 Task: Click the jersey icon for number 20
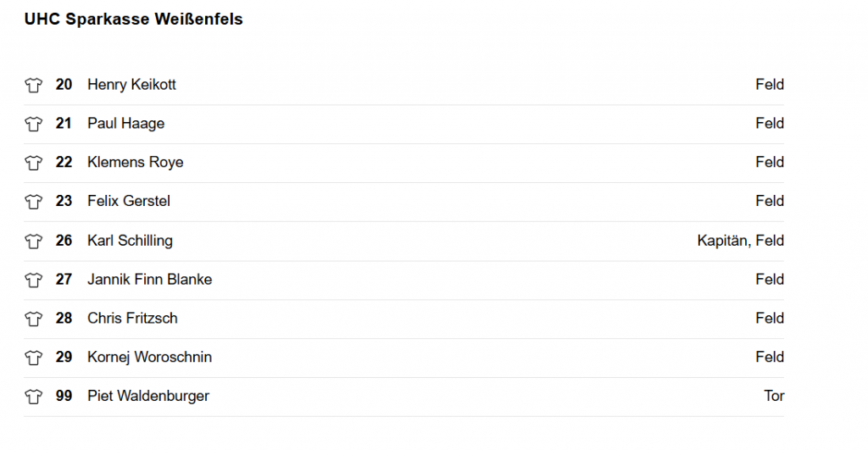click(x=33, y=86)
